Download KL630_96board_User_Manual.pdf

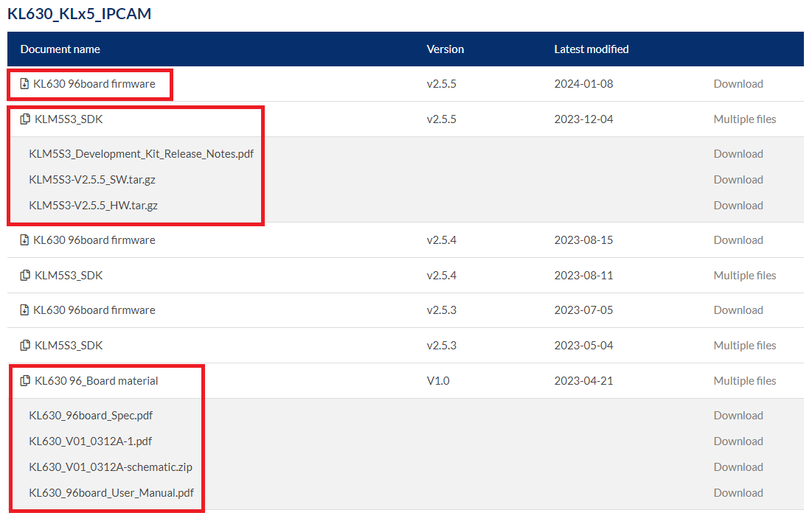click(x=738, y=493)
